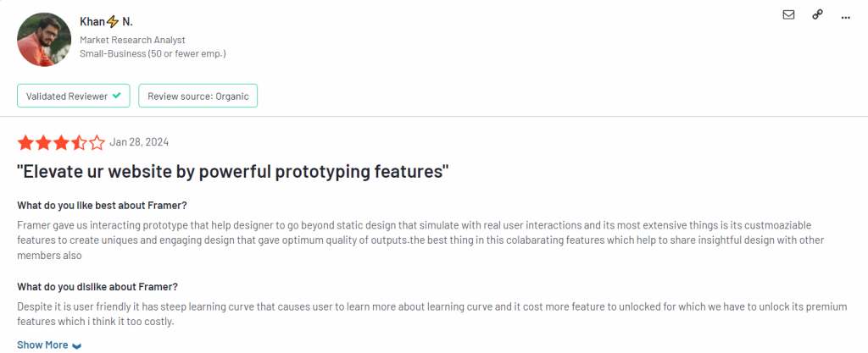Image resolution: width=868 pixels, height=353 pixels.
Task: Select the third filled rating star
Action: click(61, 143)
